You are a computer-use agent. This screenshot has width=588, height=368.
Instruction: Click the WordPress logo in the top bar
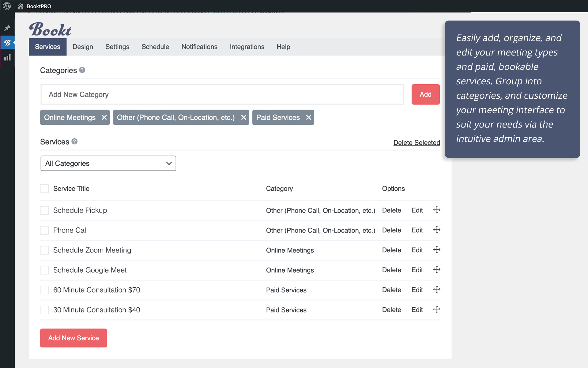pyautogui.click(x=7, y=6)
